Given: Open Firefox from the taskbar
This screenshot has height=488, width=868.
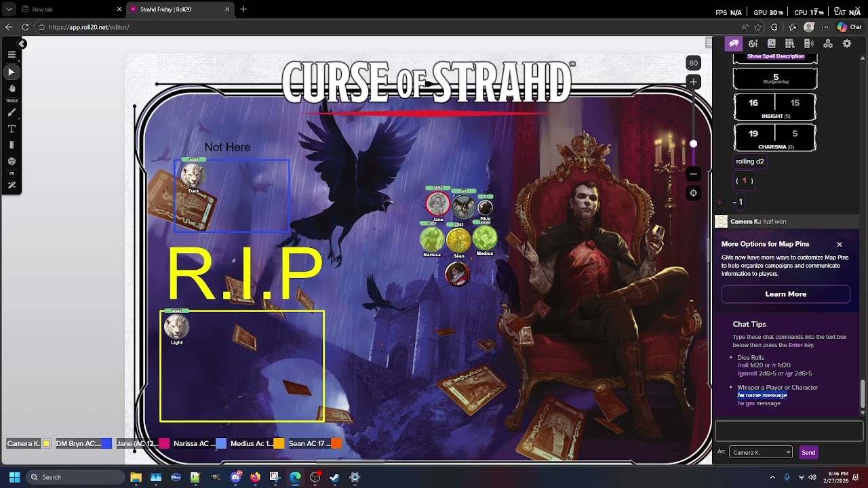Looking at the screenshot, I should (255, 477).
